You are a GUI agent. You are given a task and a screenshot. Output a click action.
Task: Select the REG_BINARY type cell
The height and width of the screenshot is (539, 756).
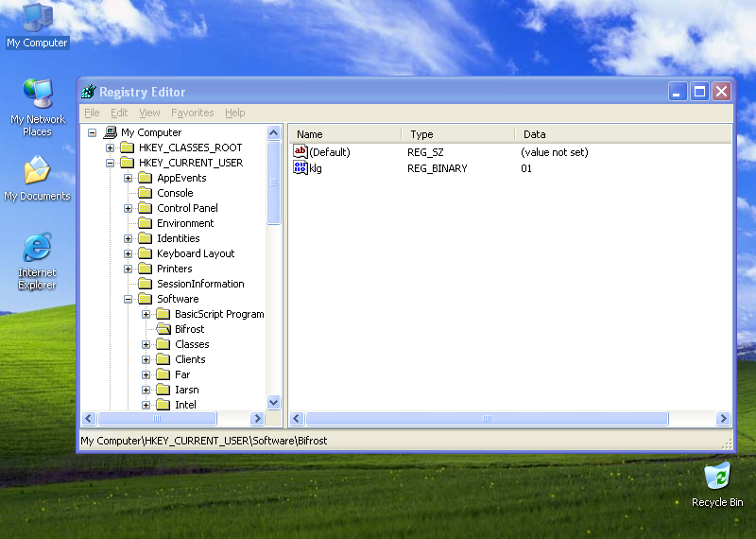pyautogui.click(x=438, y=168)
